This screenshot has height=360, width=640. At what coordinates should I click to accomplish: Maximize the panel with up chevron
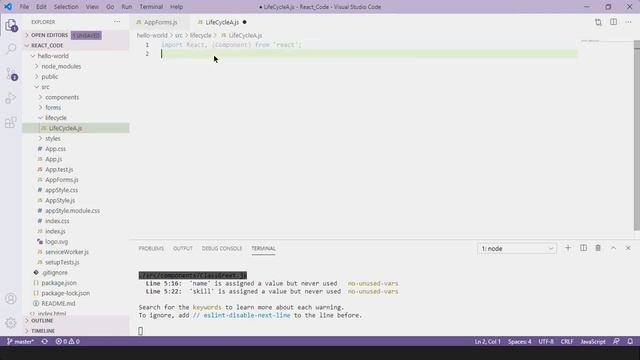tap(613, 248)
